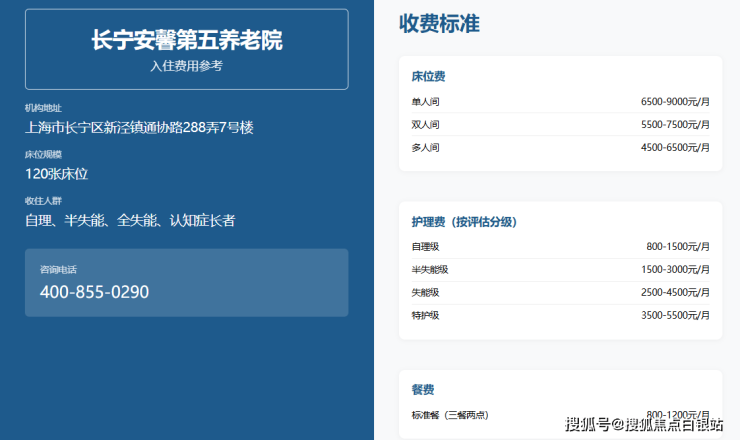The height and width of the screenshot is (440, 740).
Task: Click the 餐费 section title
Action: (423, 389)
